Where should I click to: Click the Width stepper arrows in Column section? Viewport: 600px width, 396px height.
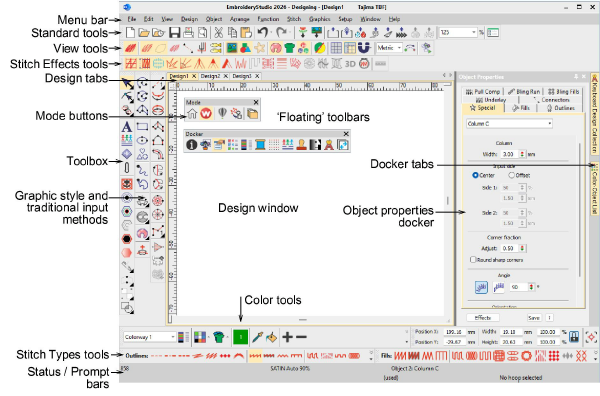(522, 154)
